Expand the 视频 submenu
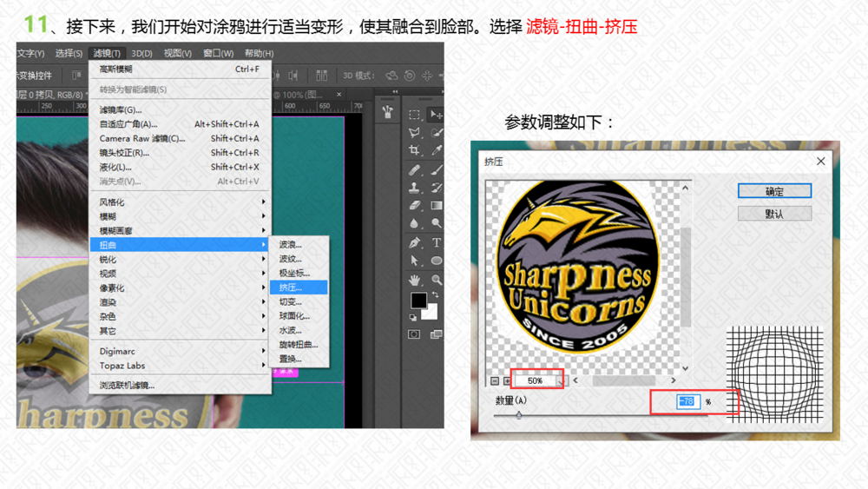Screen dimensions: 868x489 click(x=181, y=274)
